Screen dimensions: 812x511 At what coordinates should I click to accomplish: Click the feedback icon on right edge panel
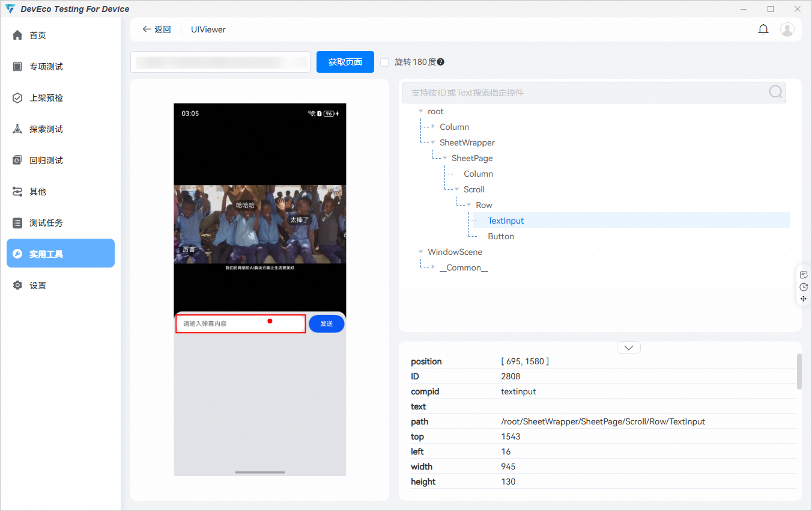coord(804,275)
